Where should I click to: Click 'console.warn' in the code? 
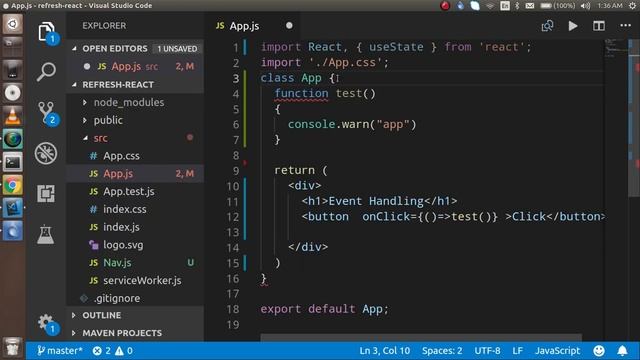328,124
